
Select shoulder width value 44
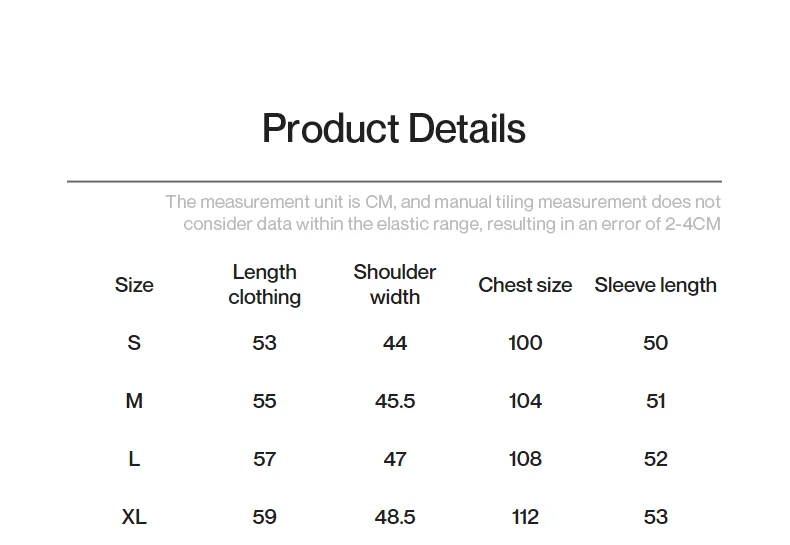point(395,343)
